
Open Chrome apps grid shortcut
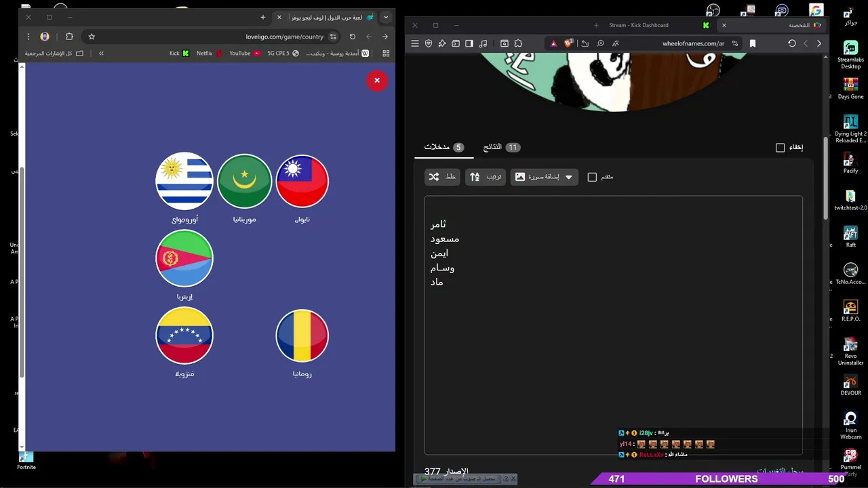point(386,54)
